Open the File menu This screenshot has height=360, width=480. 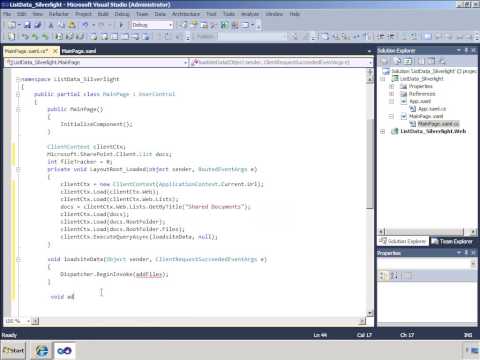click(x=7, y=14)
